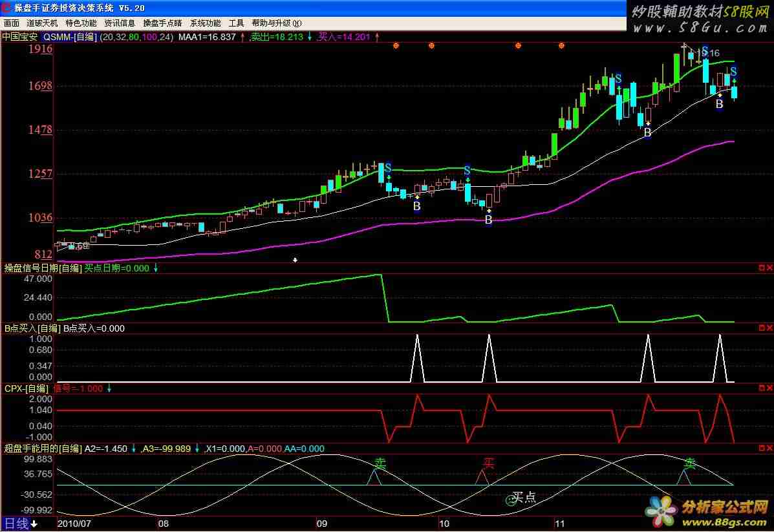Click the -99.992 axis value in bottom panel
The image size is (774, 532).
[36, 510]
